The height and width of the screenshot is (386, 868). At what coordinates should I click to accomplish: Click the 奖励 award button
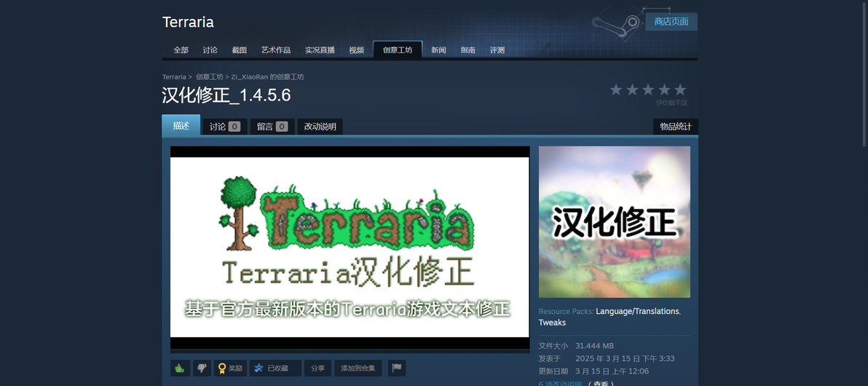click(230, 368)
